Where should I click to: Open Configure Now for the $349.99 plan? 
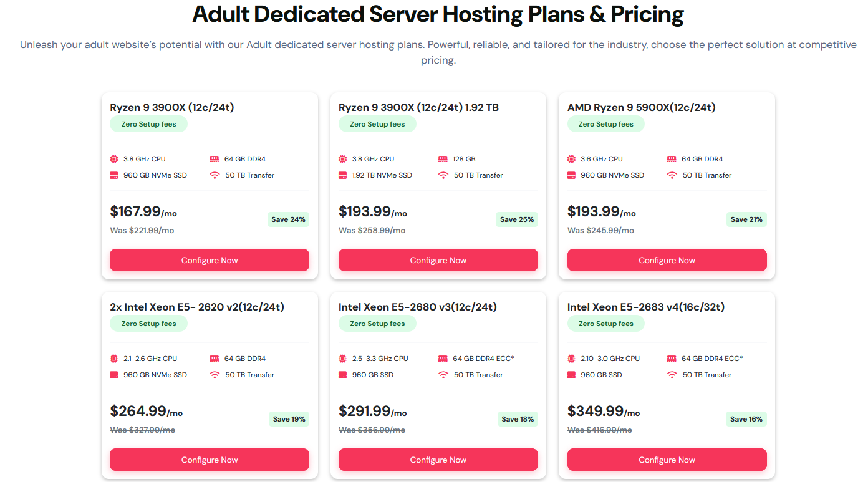click(x=667, y=460)
